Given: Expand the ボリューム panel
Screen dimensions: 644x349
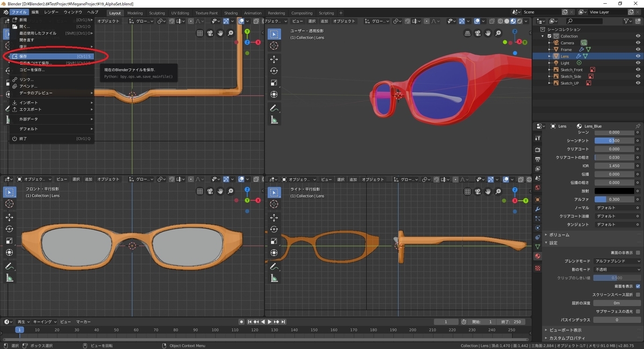Looking at the screenshot, I should pyautogui.click(x=558, y=235).
